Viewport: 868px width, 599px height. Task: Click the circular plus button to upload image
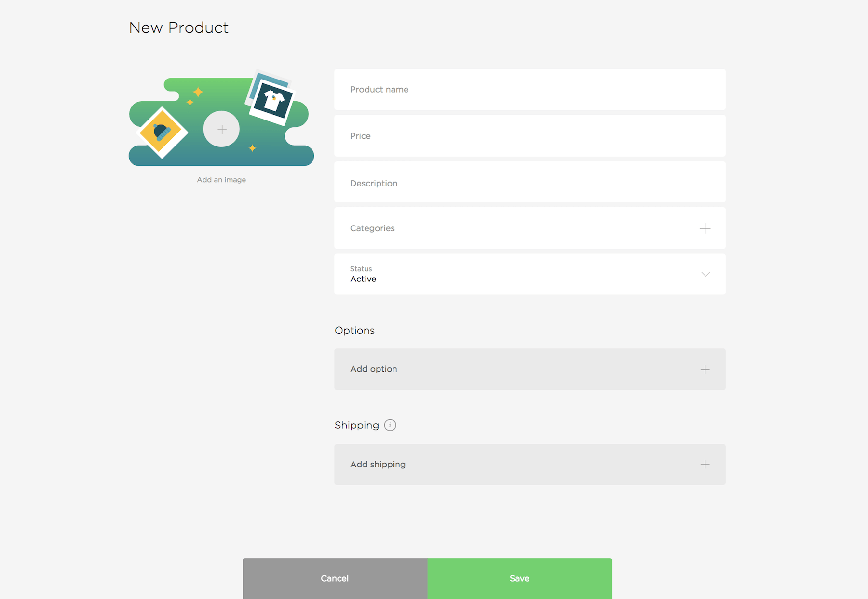(221, 129)
